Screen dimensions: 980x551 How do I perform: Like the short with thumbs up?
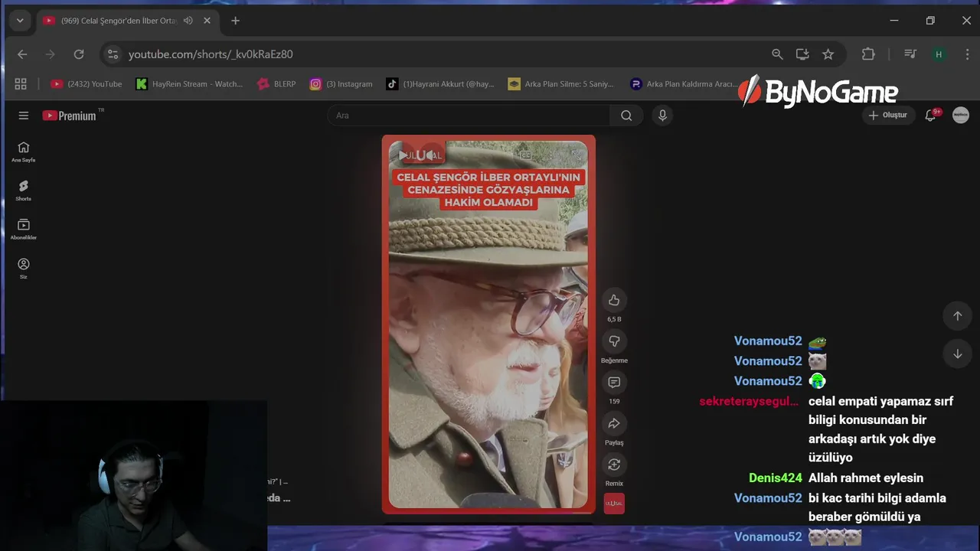(x=614, y=300)
